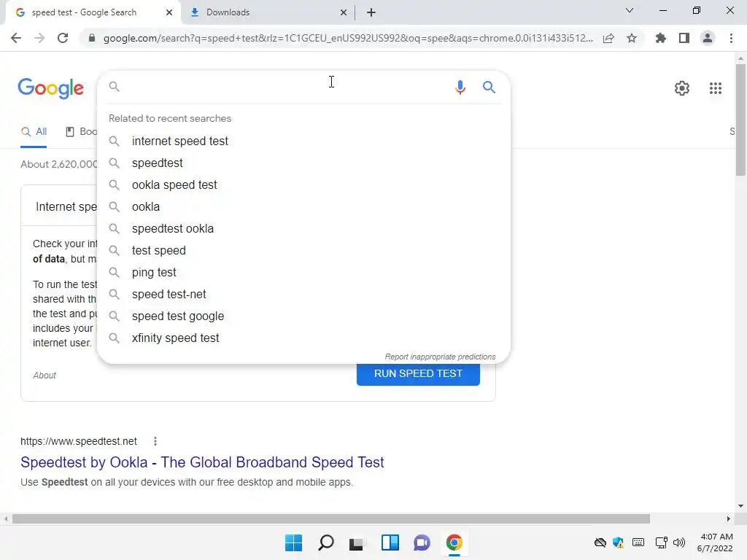Open Widgets from taskbar
747x560 pixels.
(390, 542)
